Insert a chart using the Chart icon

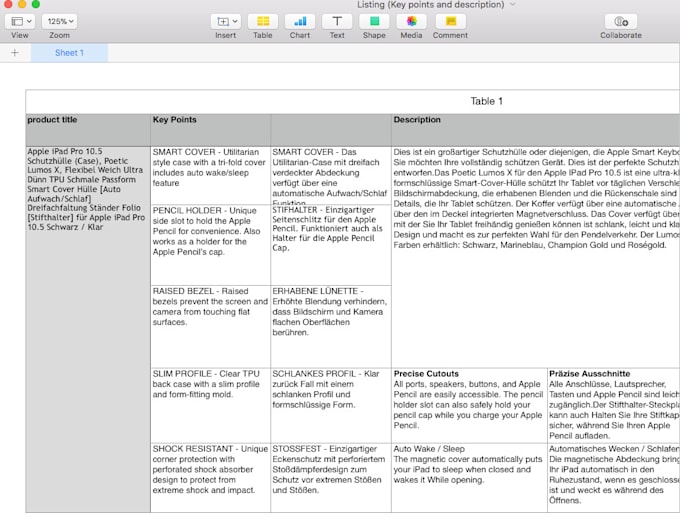pos(300,21)
